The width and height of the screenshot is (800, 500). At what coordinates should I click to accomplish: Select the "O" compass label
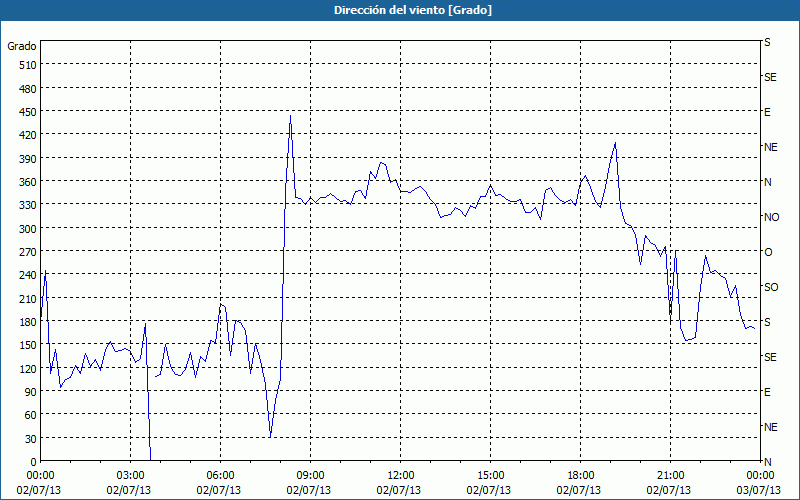(x=768, y=253)
